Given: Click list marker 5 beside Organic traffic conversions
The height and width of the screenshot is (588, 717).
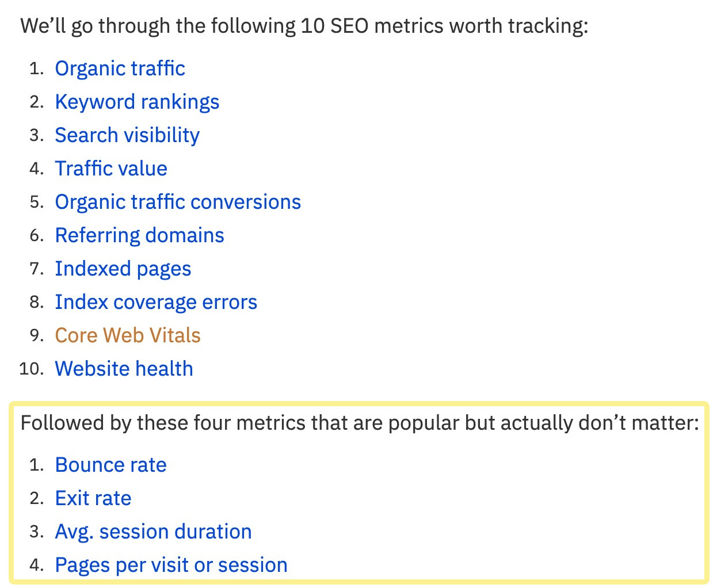Looking at the screenshot, I should point(37,202).
